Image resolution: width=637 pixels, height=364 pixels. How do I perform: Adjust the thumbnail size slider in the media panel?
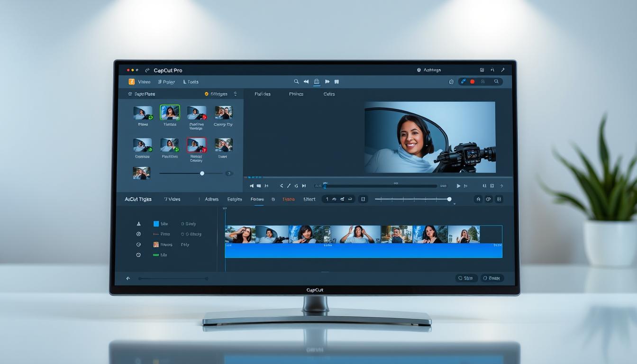pos(191,173)
